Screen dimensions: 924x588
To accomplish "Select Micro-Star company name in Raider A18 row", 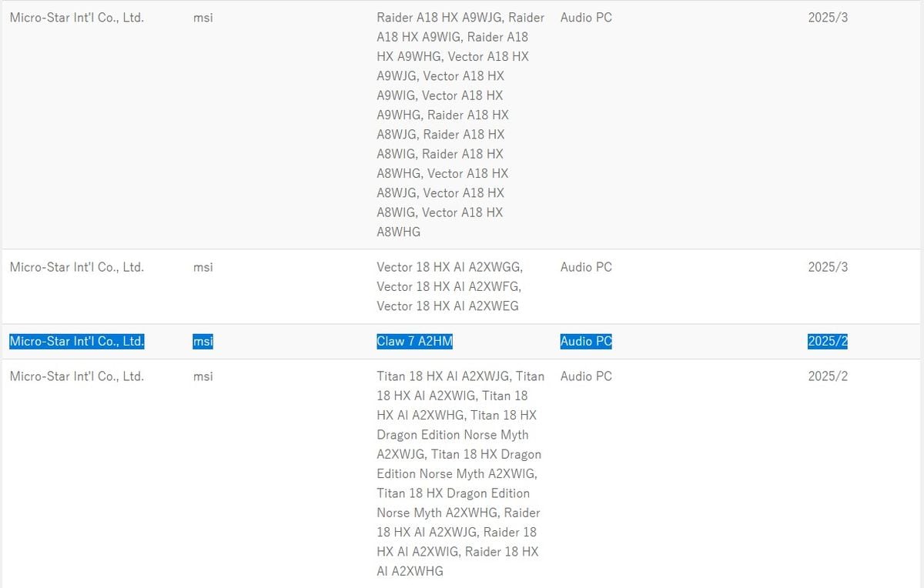I will click(x=76, y=17).
